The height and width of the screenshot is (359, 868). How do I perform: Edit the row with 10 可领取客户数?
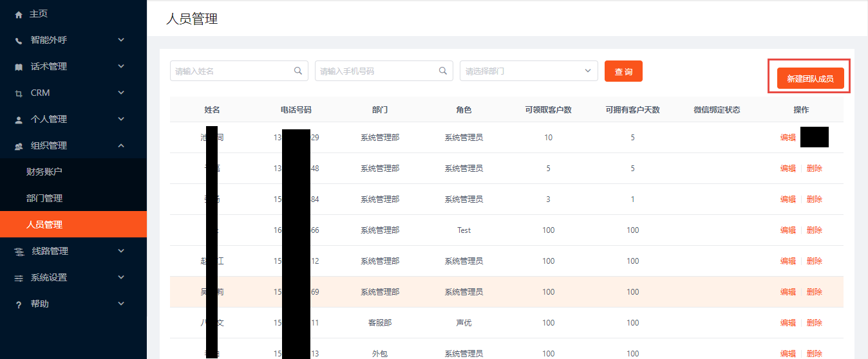click(x=788, y=138)
